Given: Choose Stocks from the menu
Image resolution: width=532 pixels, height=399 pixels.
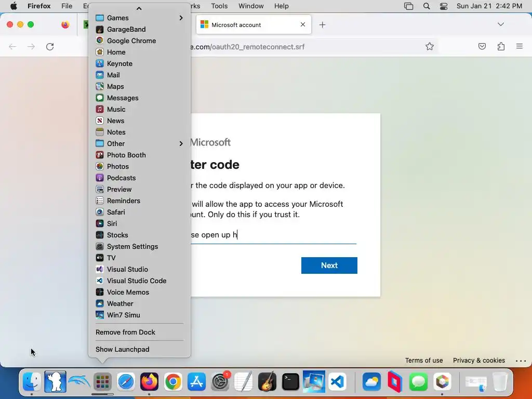Looking at the screenshot, I should pos(139,235).
